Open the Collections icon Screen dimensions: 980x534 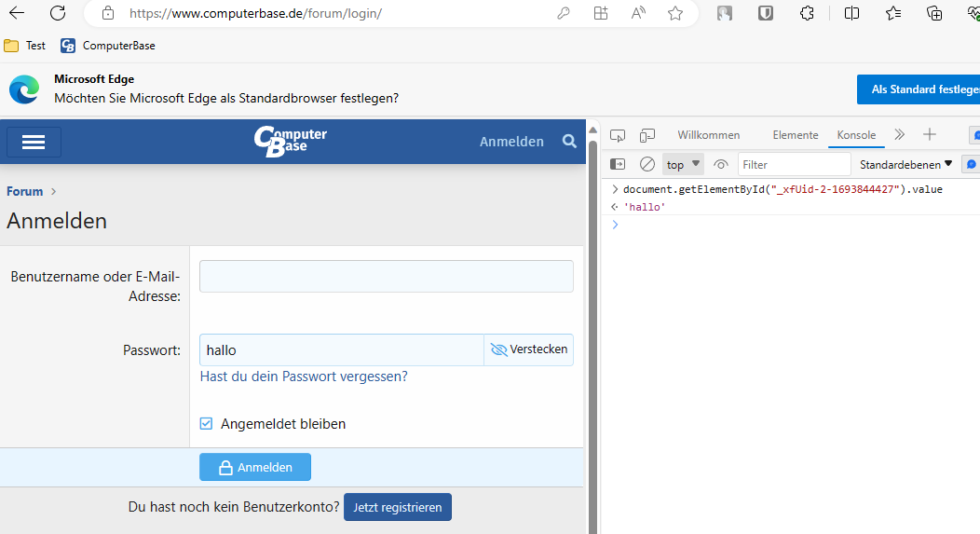point(934,13)
